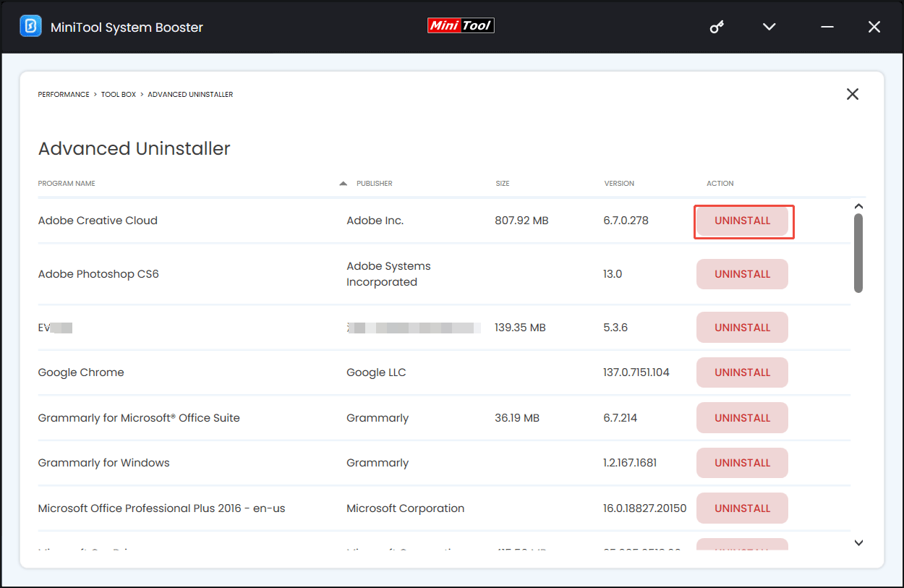Screen dimensions: 904x588
Task: Select the Google Chrome program name
Action: click(x=81, y=372)
